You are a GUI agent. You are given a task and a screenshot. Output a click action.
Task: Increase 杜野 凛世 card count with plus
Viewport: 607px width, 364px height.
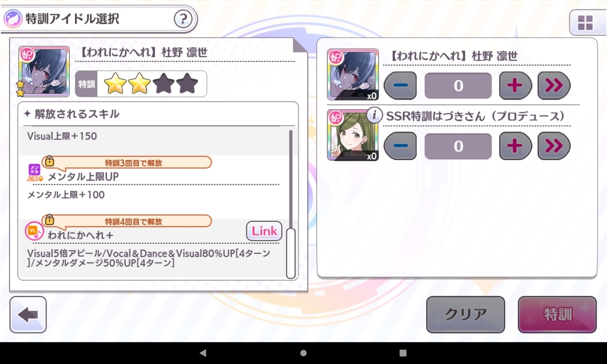click(x=515, y=85)
